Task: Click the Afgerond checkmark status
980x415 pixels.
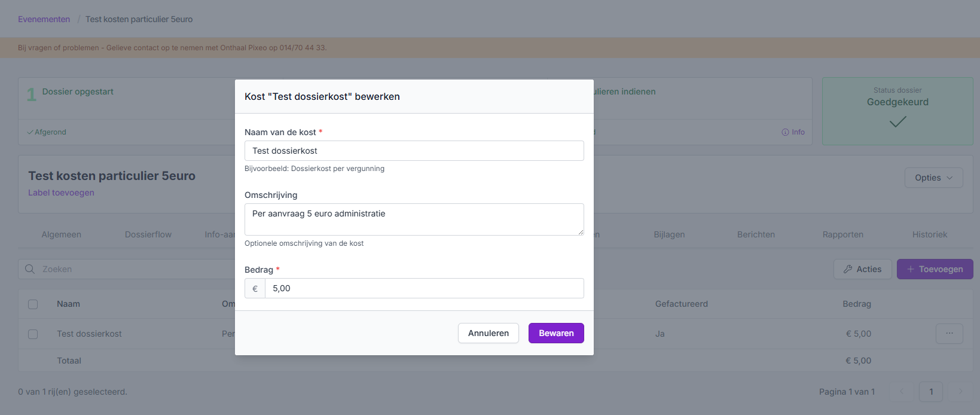Action: point(30,132)
